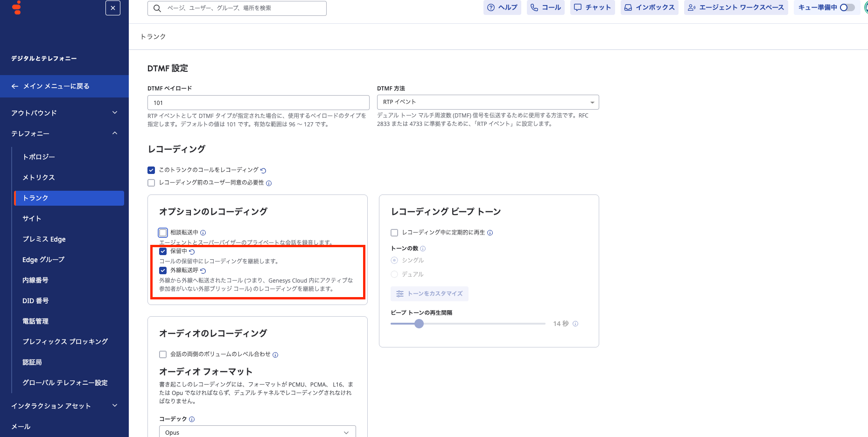Reset the 保留中 setting icon

tap(192, 252)
